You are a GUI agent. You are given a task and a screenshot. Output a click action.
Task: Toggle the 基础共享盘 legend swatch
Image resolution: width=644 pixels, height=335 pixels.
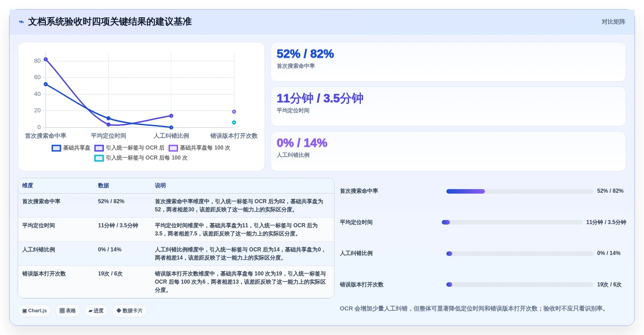click(x=56, y=148)
